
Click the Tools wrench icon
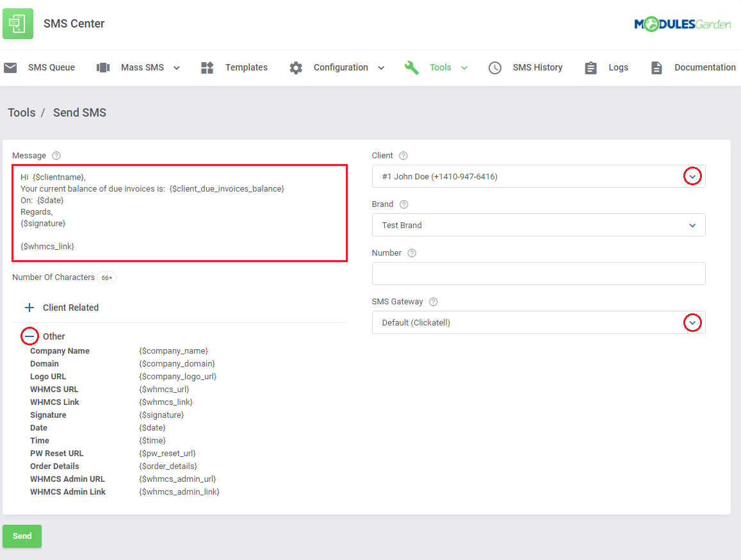(x=411, y=68)
